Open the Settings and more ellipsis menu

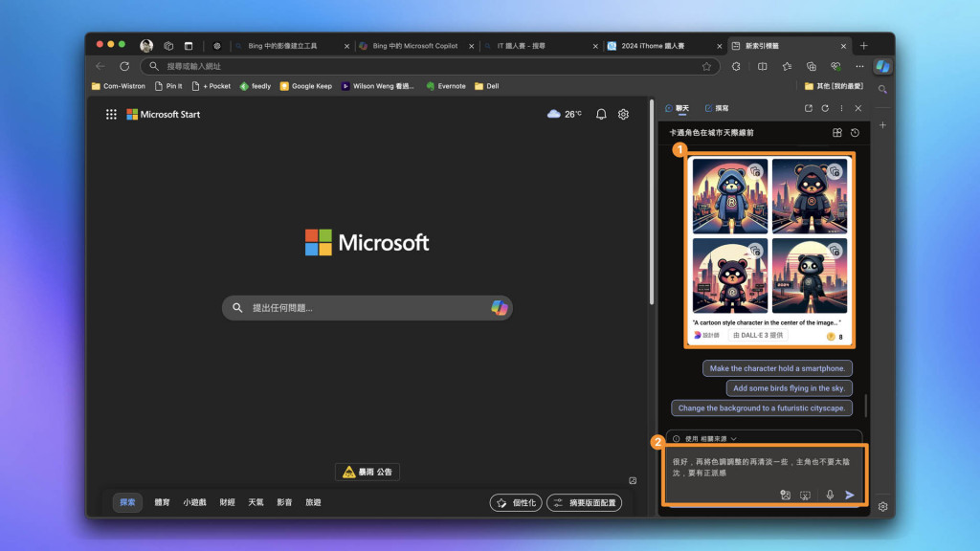(859, 66)
